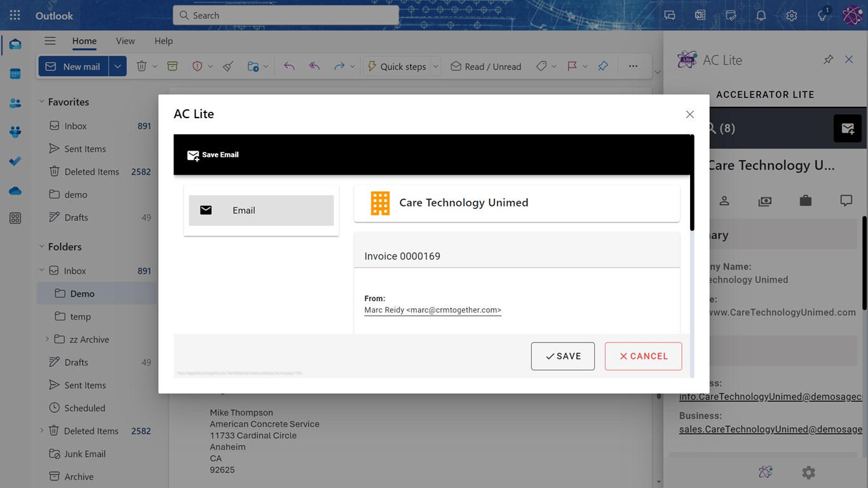The width and height of the screenshot is (868, 488).
Task: Open the Quick steps dropdown arrow
Action: point(435,66)
